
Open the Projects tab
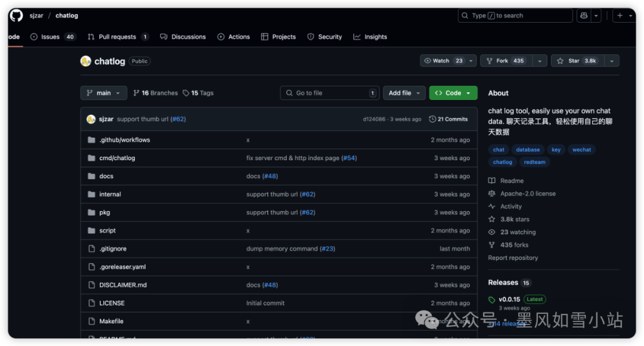click(278, 37)
